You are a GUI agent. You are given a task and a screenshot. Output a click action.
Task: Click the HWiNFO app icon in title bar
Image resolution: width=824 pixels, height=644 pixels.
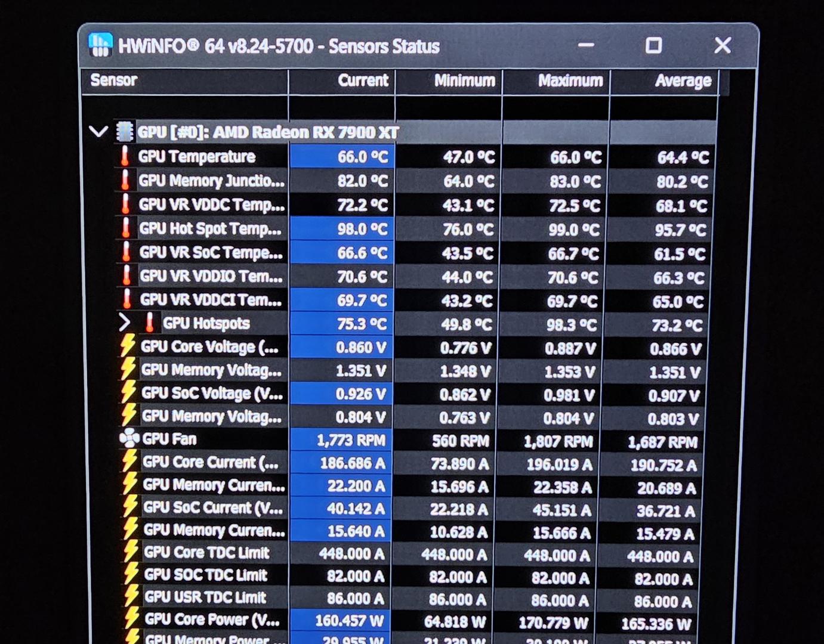[x=100, y=45]
